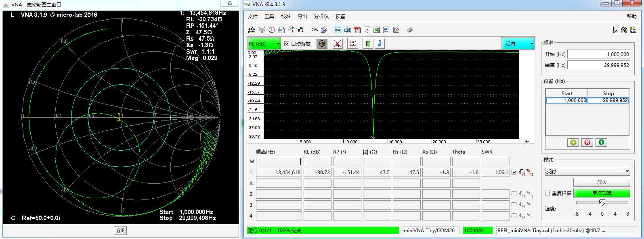Click the cable length measurement ruler icon
This screenshot has width=644, height=239.
(252, 30)
